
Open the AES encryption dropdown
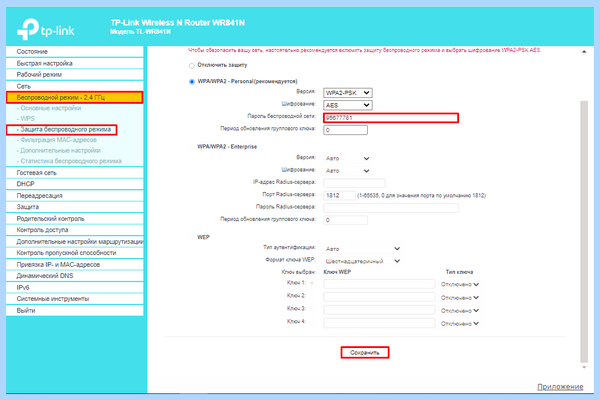pyautogui.click(x=347, y=105)
